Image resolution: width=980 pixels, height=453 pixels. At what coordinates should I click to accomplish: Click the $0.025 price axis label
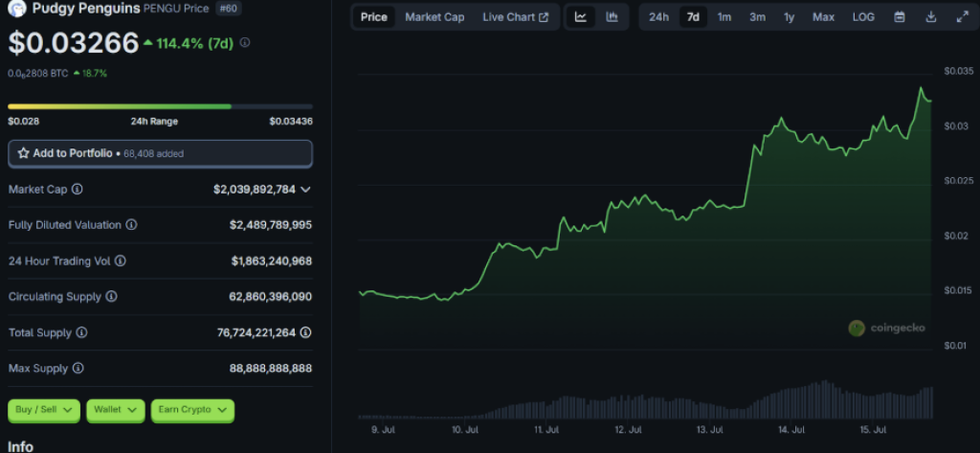957,181
